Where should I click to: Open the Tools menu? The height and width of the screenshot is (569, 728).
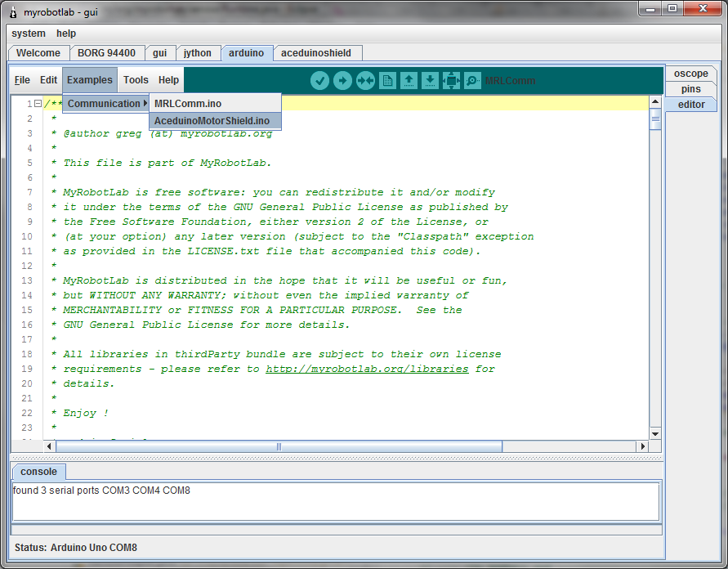pyautogui.click(x=136, y=80)
